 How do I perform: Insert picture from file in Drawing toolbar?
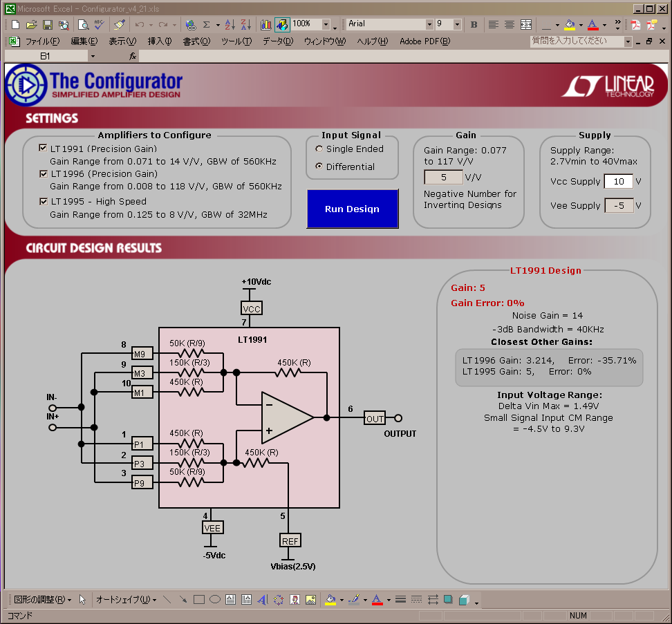[x=310, y=600]
